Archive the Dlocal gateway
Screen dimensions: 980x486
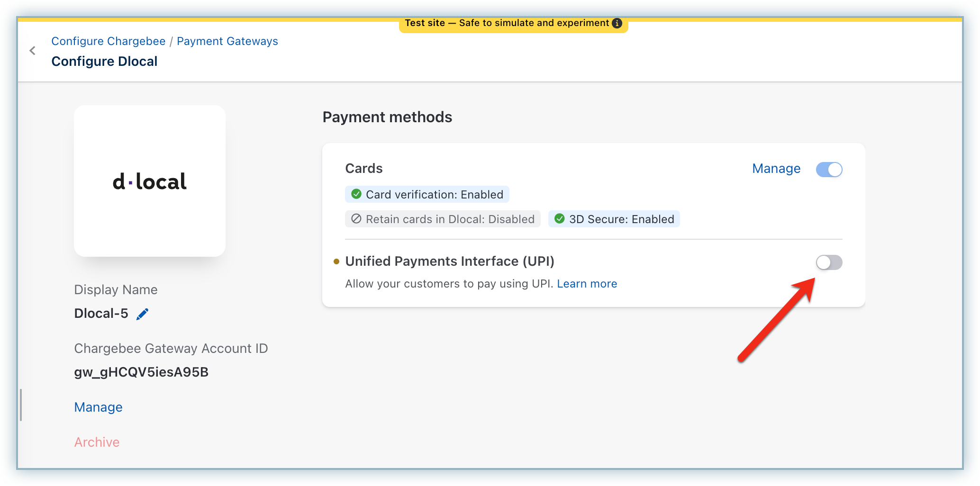(x=97, y=442)
